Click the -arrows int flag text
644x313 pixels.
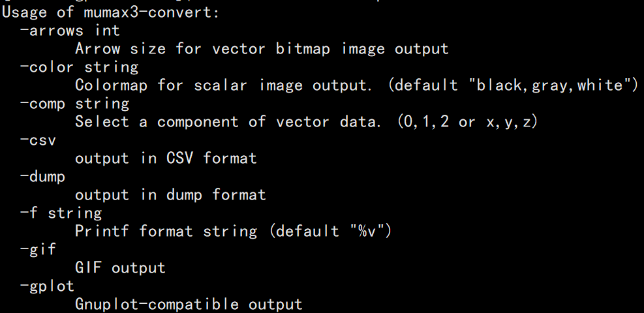[x=70, y=31]
